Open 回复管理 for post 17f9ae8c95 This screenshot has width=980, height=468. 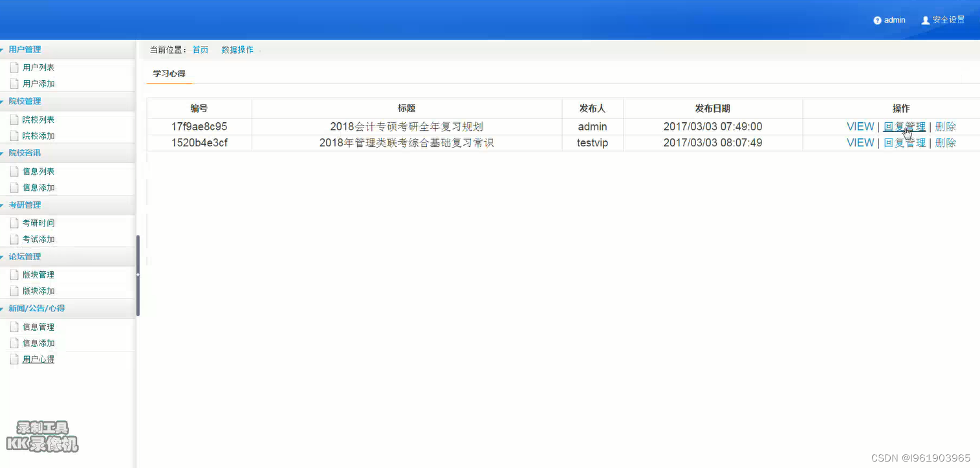point(904,127)
